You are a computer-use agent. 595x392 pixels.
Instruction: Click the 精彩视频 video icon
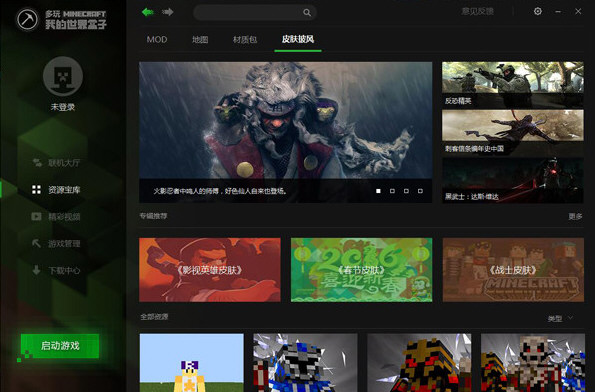point(36,216)
